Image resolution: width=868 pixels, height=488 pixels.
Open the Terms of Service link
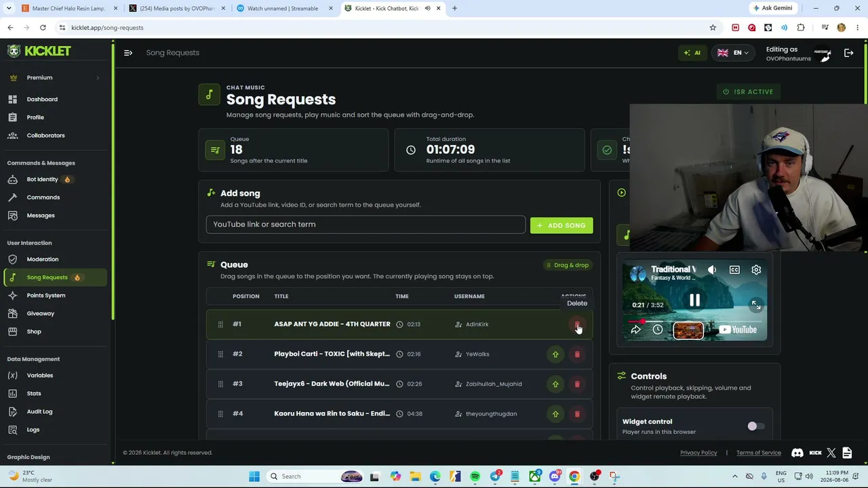point(759,453)
